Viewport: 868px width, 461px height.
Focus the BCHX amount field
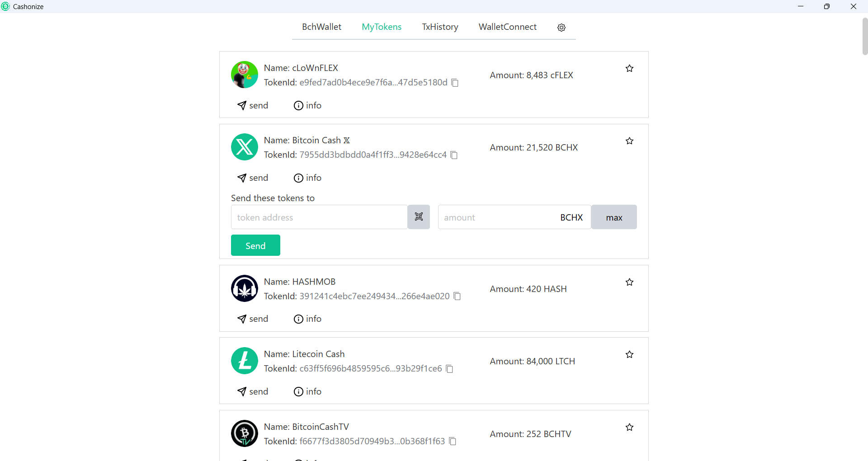[514, 217]
